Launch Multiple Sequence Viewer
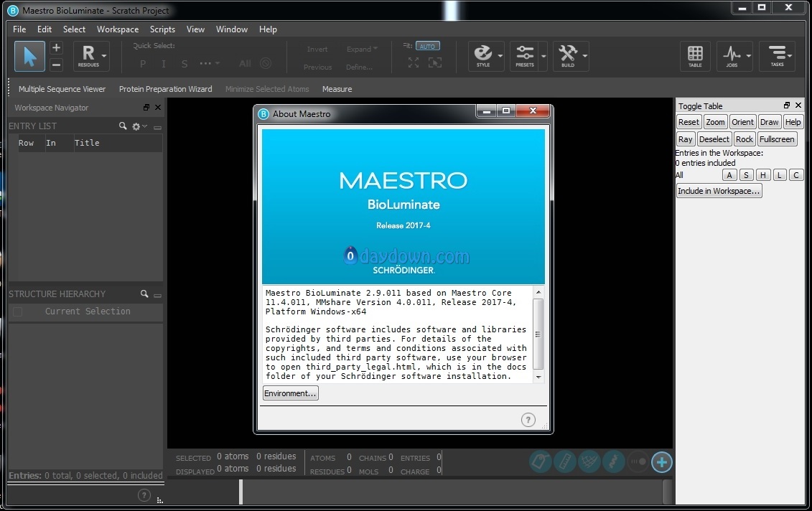Viewport: 812px width, 511px height. pyautogui.click(x=62, y=89)
